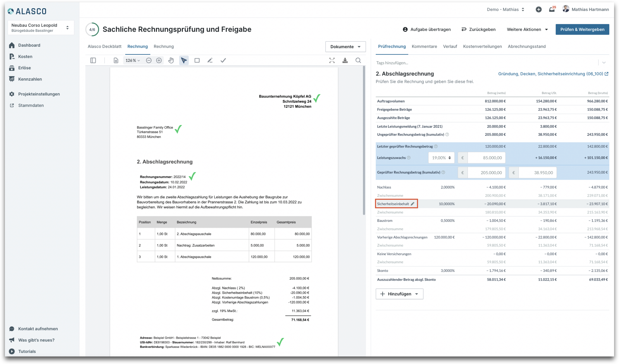
Task: Open the Dashboard sidebar item
Action: (x=25, y=45)
